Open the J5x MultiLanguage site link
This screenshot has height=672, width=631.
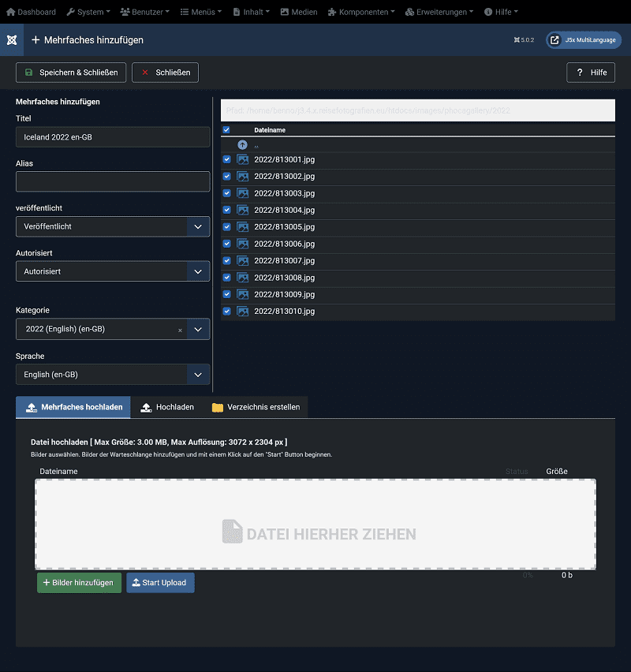coord(584,40)
